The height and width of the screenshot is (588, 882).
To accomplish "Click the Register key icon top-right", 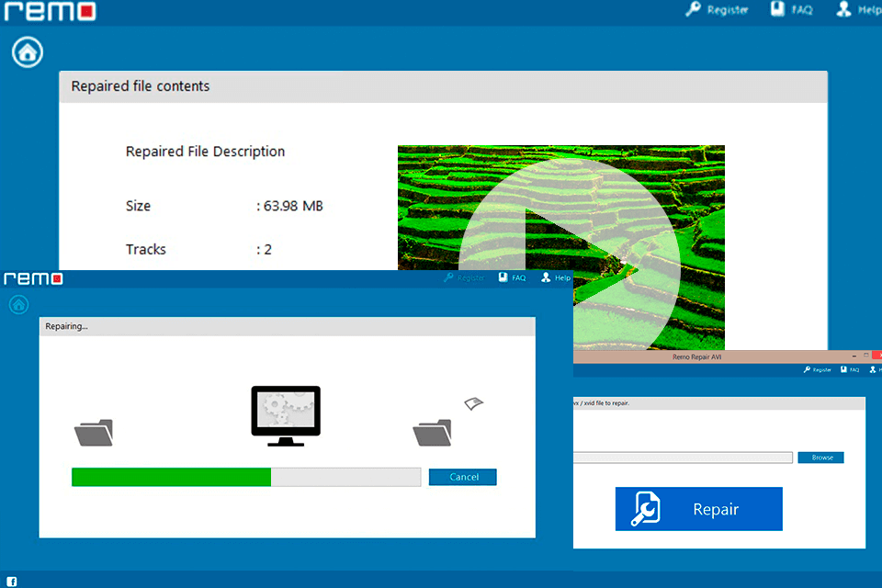I will point(693,9).
